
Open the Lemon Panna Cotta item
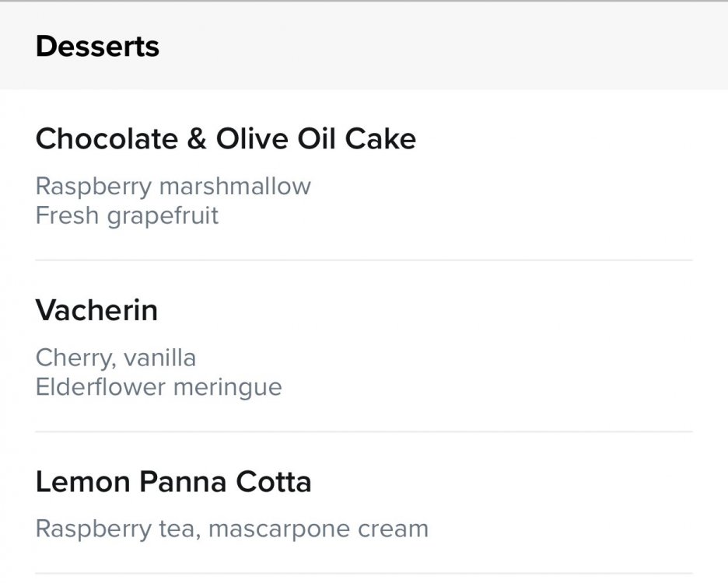coord(364,503)
